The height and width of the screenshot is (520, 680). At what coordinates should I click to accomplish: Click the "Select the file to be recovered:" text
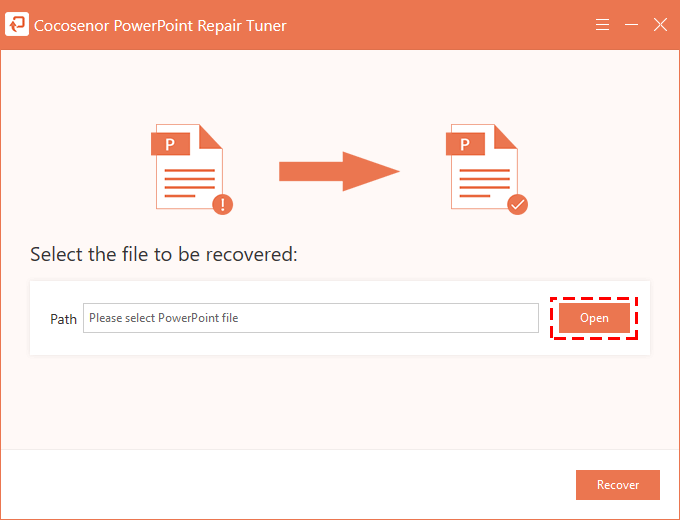(164, 255)
